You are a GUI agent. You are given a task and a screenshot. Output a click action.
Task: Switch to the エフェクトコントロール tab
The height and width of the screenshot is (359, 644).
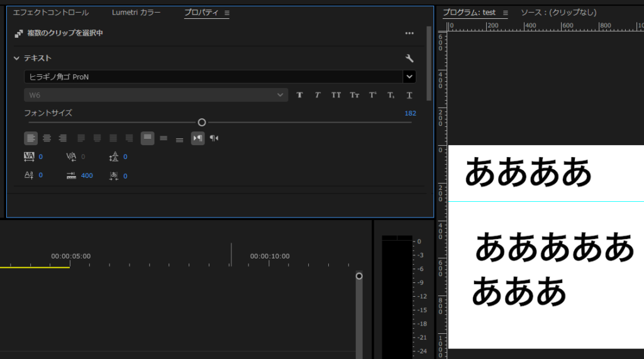point(51,13)
